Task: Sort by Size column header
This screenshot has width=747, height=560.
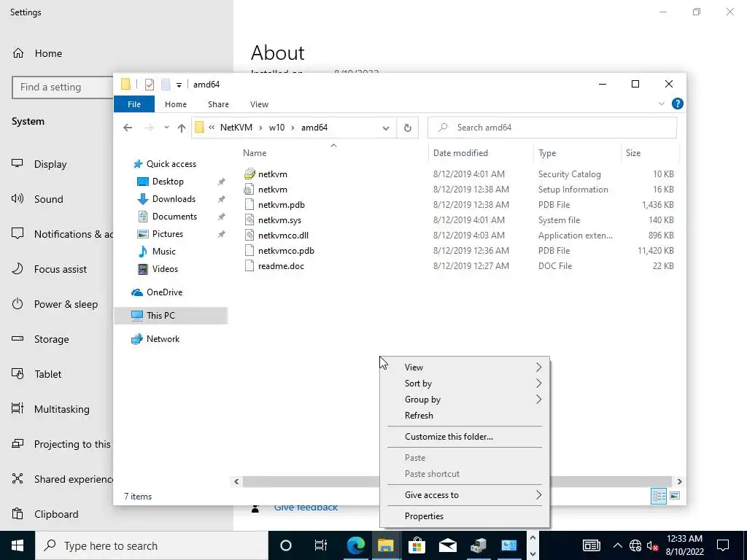Action: click(650, 153)
